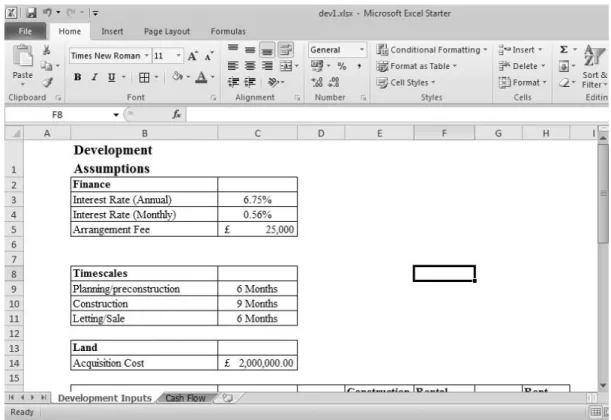Click the Font Color letter A icon
Image resolution: width=611 pixels, height=420 pixels.
pyautogui.click(x=201, y=77)
